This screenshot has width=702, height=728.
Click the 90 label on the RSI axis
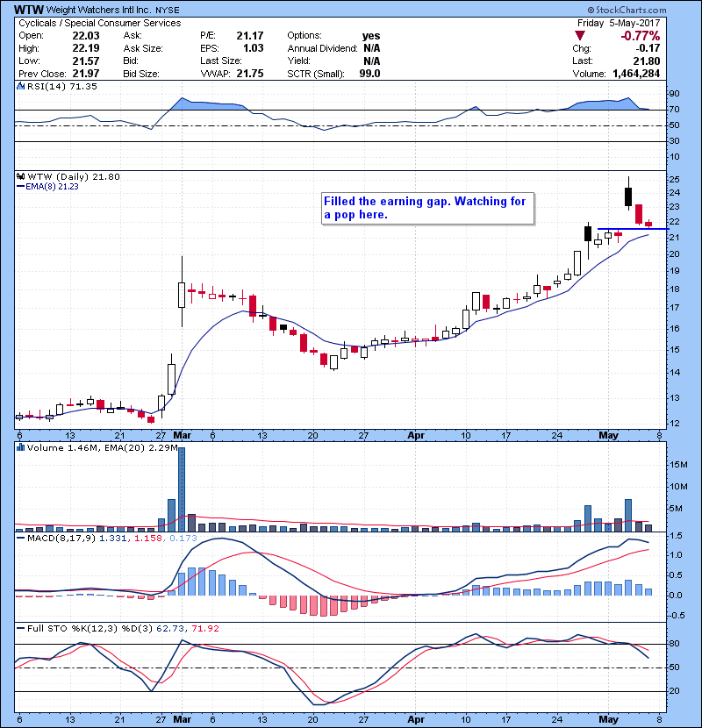[674, 94]
